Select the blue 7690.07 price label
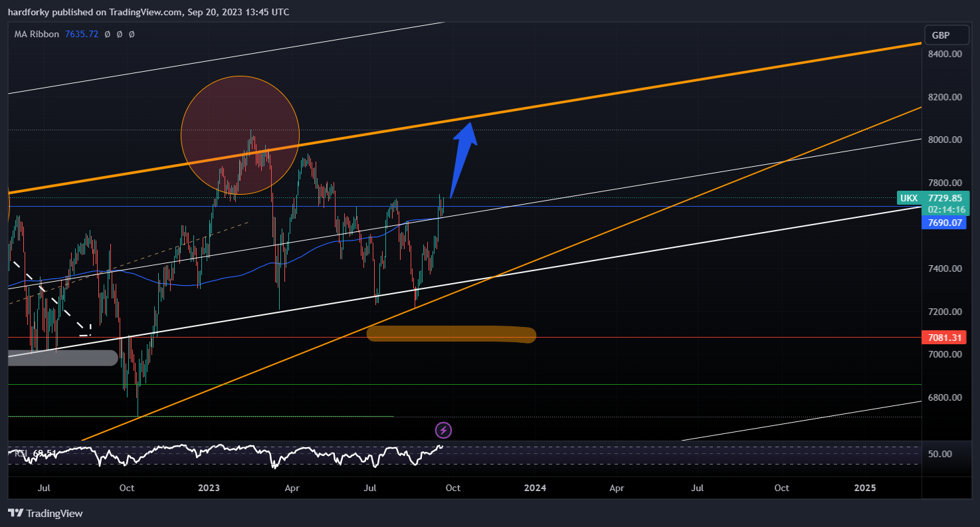 click(945, 223)
